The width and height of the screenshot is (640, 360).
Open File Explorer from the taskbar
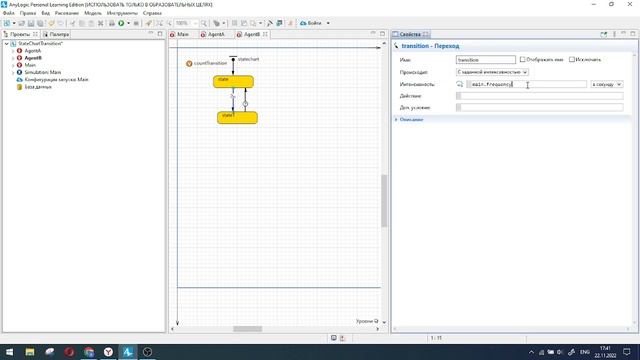point(30,352)
